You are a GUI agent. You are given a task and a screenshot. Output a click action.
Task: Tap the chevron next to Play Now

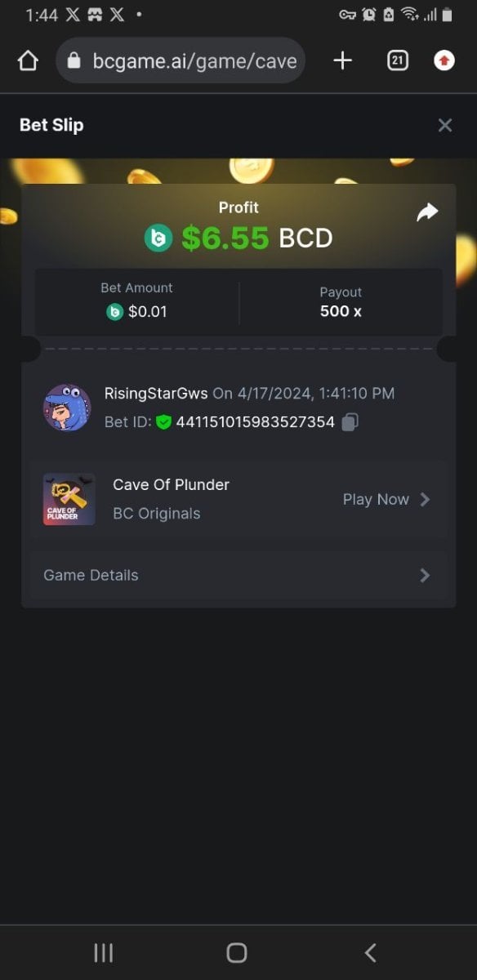click(x=425, y=499)
